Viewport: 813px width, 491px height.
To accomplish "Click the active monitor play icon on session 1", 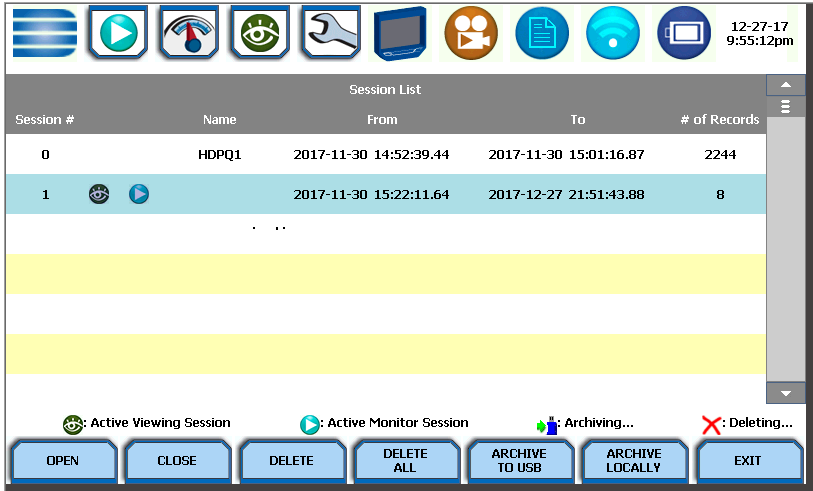I will (139, 194).
